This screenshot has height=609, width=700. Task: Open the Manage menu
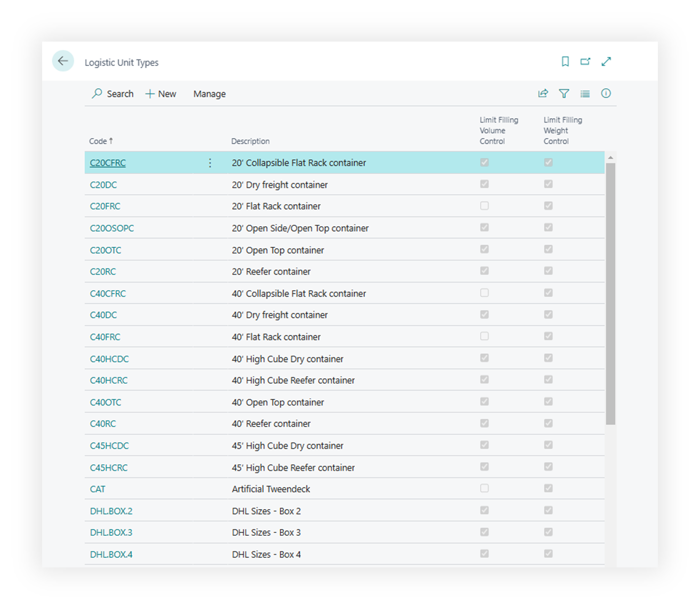pyautogui.click(x=209, y=94)
